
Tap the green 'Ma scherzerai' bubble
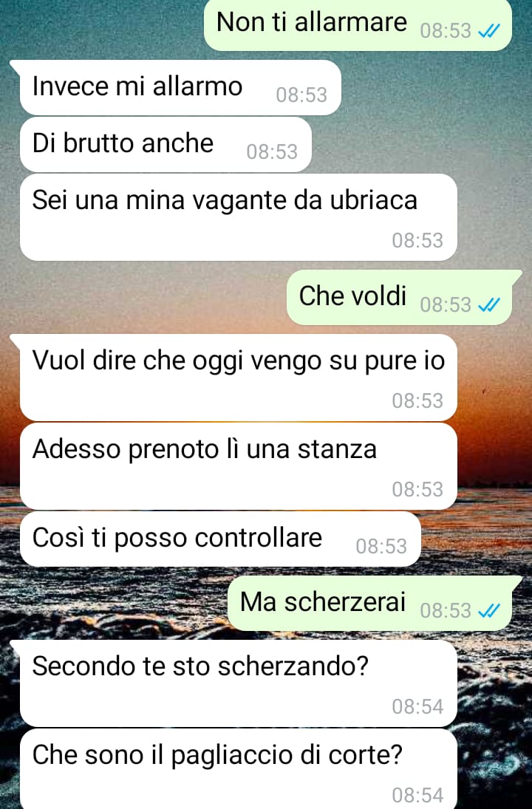pos(370,603)
